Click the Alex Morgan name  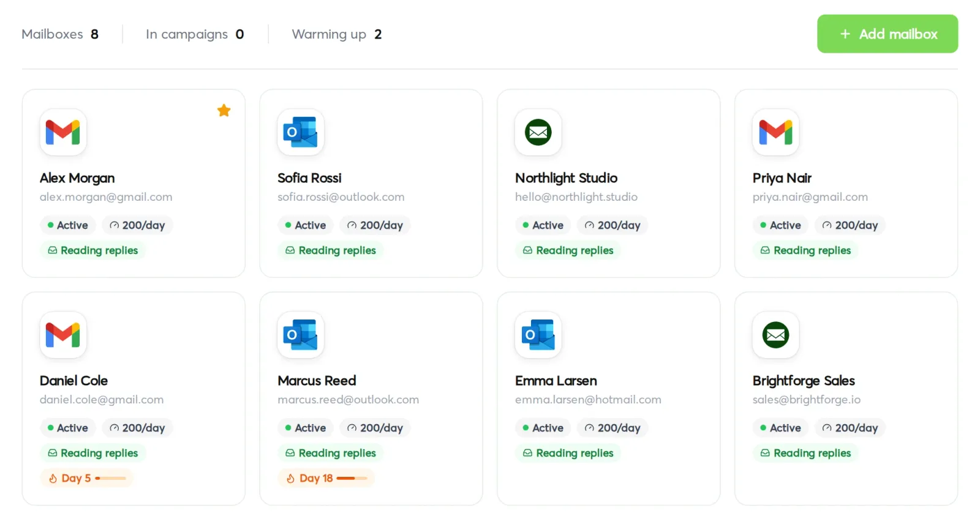pyautogui.click(x=77, y=178)
